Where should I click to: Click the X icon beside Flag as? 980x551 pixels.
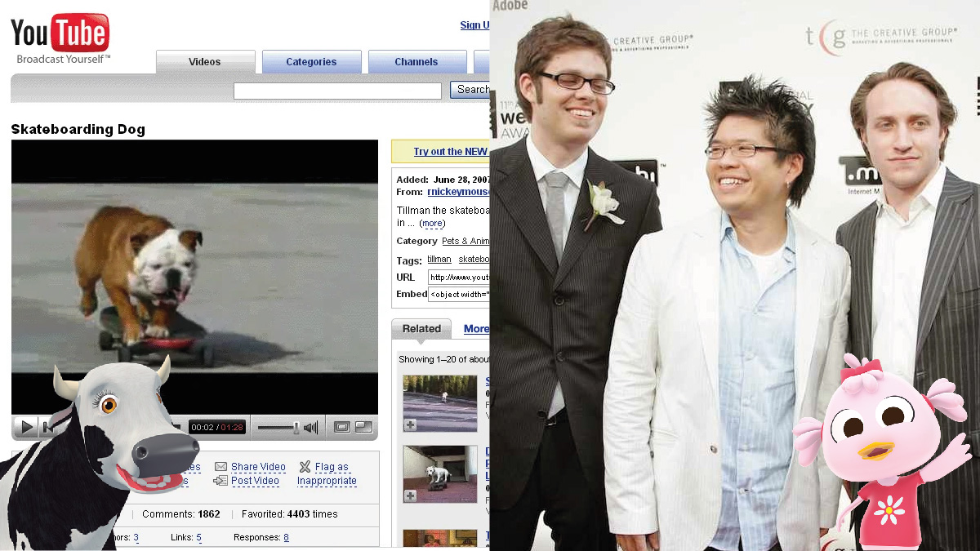305,467
